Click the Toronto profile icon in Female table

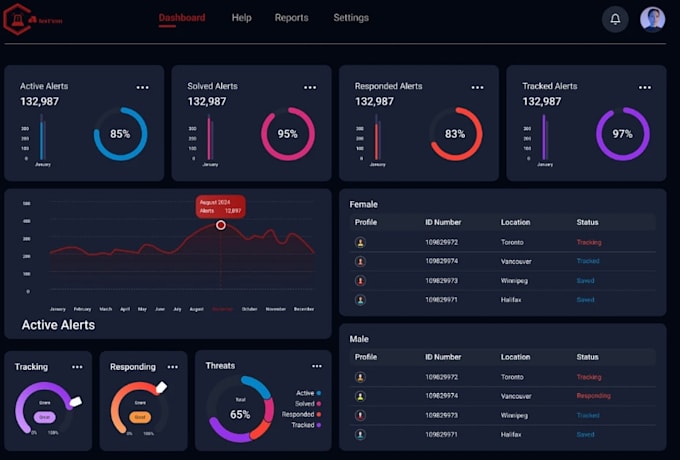(360, 242)
